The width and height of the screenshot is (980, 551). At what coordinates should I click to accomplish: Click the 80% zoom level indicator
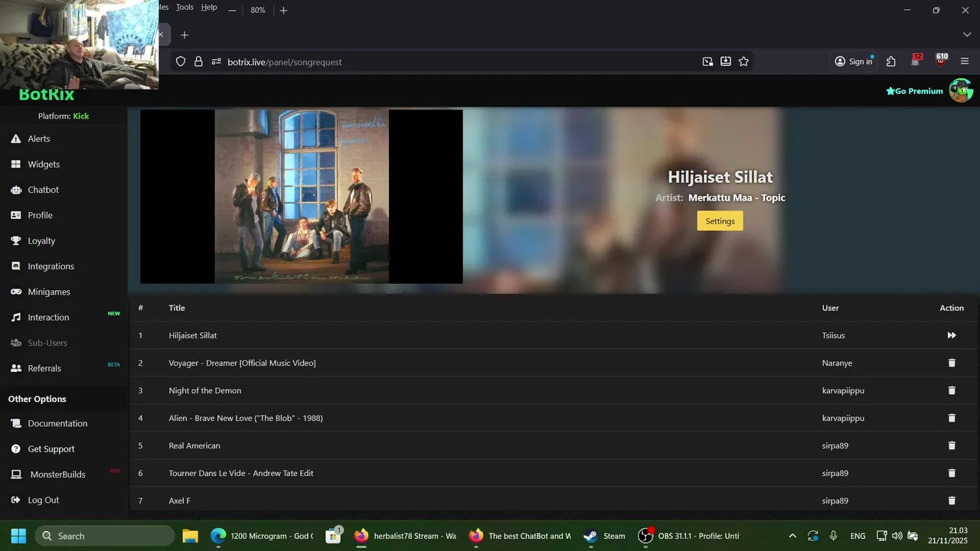tap(258, 11)
